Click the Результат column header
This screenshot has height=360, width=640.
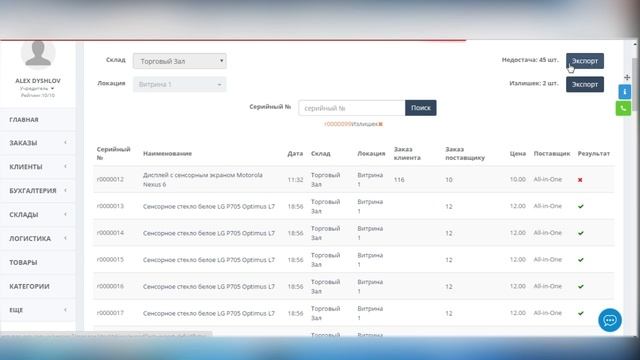coord(593,153)
